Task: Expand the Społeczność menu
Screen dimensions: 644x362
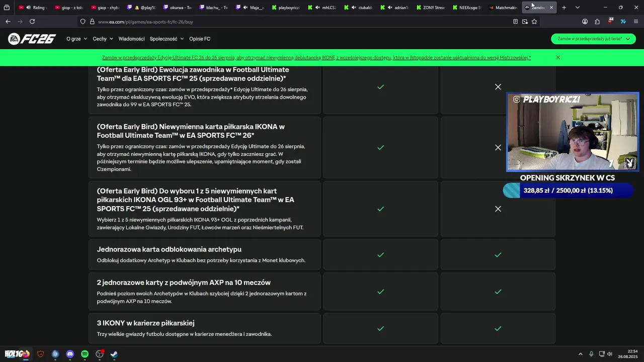Action: pos(167,39)
